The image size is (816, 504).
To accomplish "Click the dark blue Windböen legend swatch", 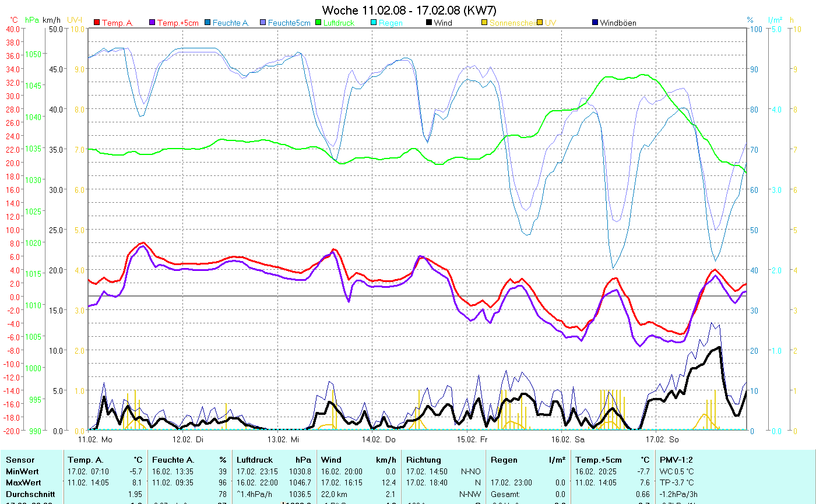I will (x=595, y=23).
